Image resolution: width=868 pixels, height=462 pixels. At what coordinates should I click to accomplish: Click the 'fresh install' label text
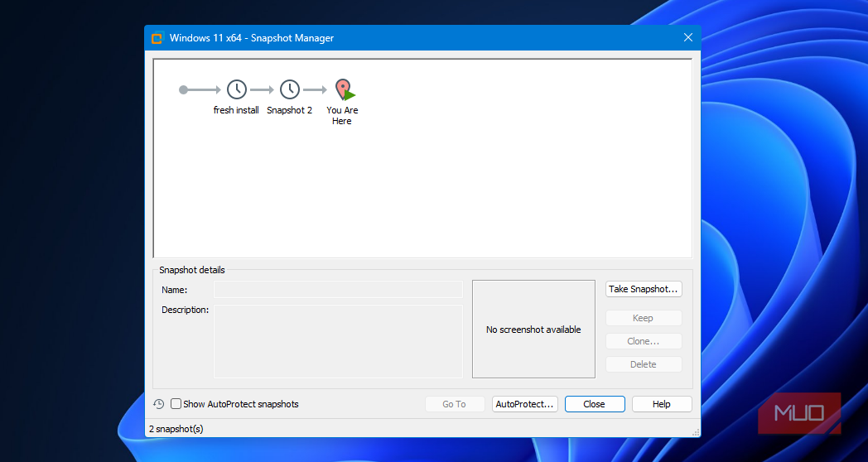coord(236,110)
